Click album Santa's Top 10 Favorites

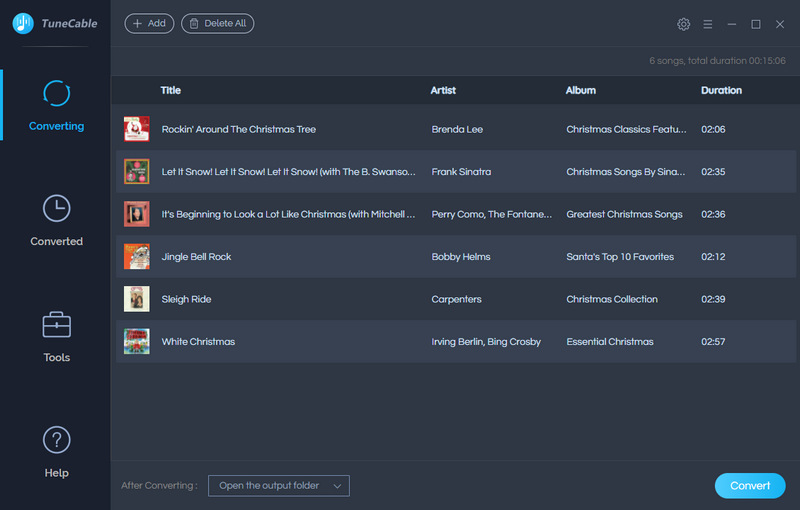[x=620, y=257]
